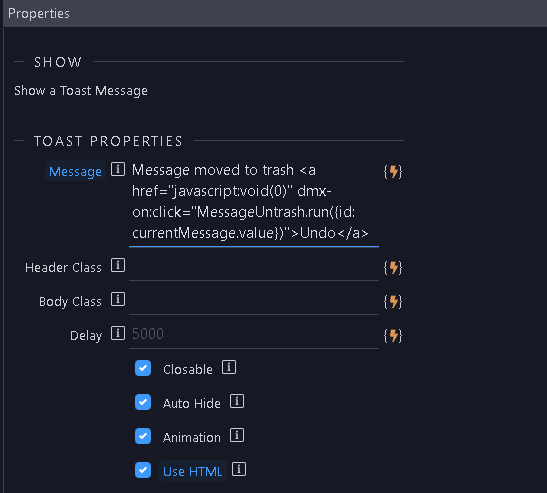Click info icon beside Animation
This screenshot has height=493, width=547.
click(237, 435)
